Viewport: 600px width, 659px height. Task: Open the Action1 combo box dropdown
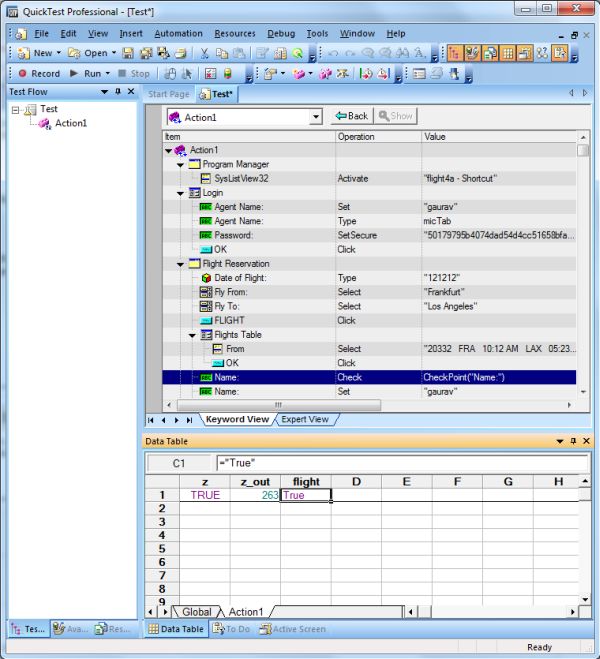(316, 117)
